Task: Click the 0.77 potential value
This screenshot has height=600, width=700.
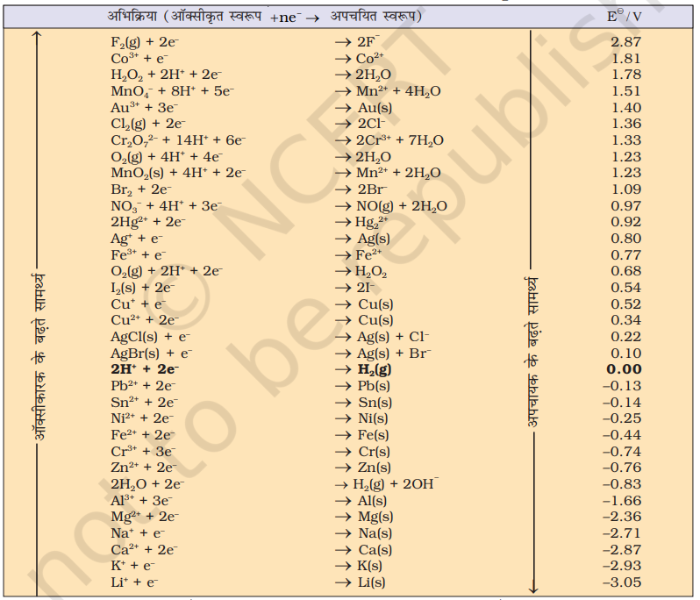Action: click(x=626, y=255)
